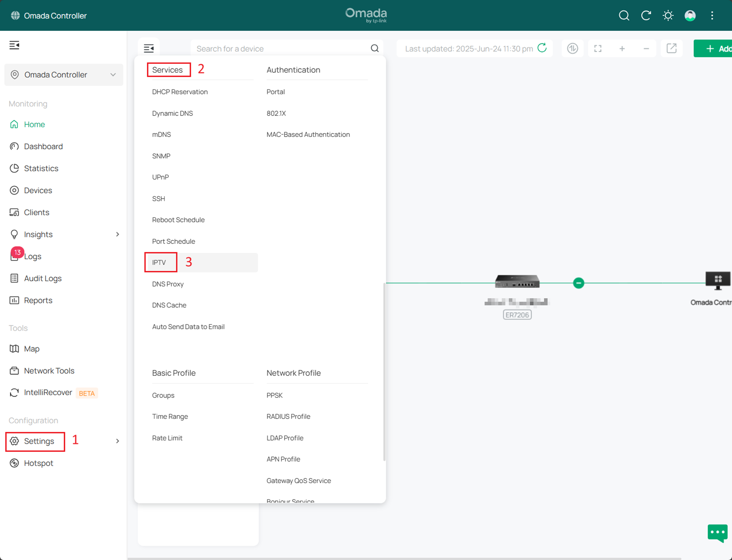Open Clients in sidebar
The height and width of the screenshot is (560, 732).
pyautogui.click(x=36, y=212)
